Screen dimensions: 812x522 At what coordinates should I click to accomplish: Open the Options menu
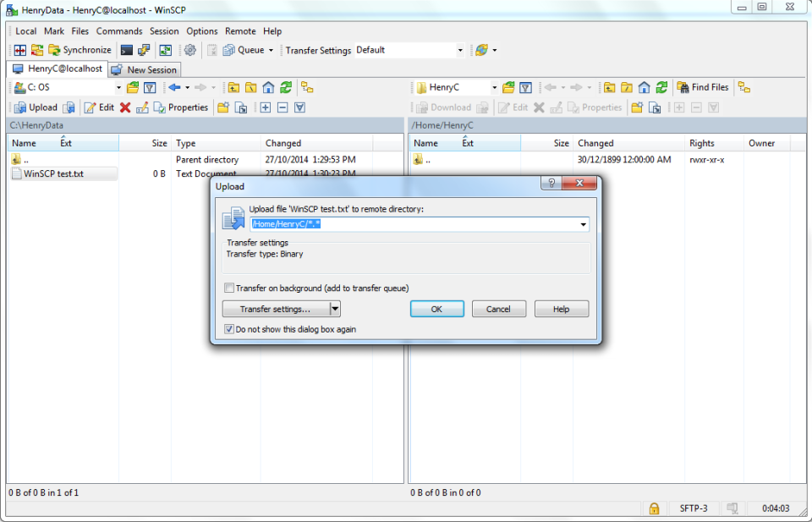(202, 31)
